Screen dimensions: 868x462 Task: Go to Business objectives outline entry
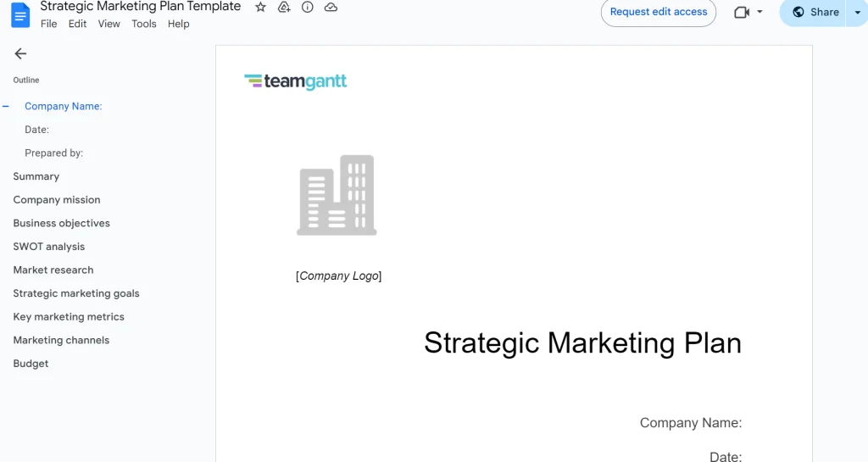coord(61,223)
